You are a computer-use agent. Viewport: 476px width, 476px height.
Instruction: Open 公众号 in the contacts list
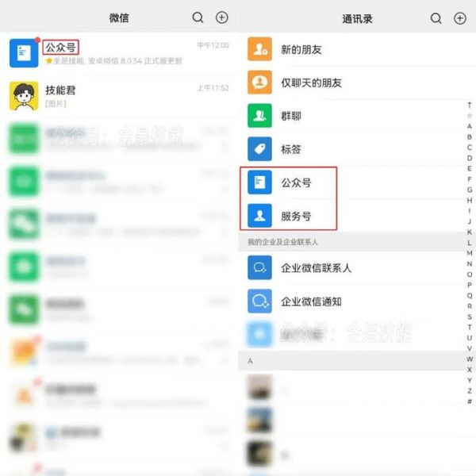(x=357, y=182)
